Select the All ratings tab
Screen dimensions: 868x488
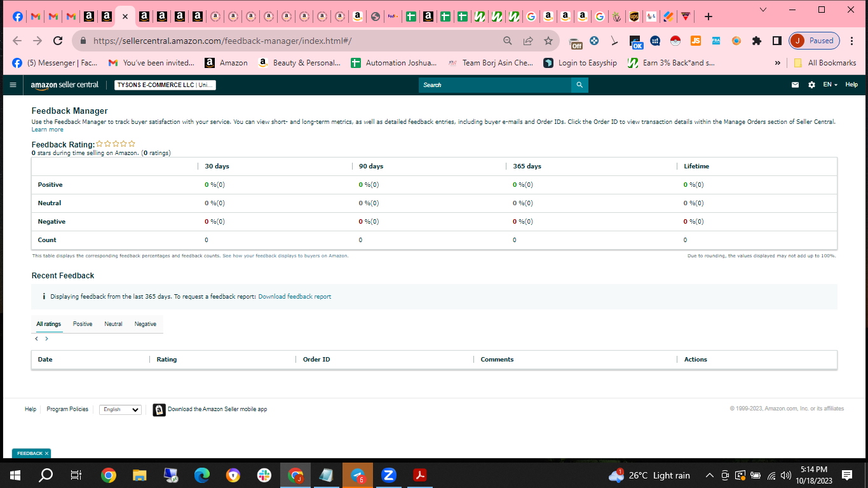49,324
